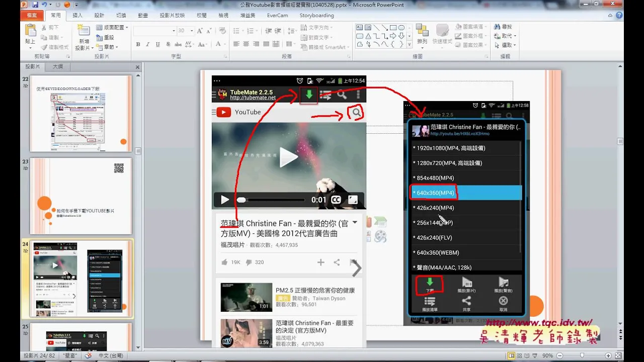Align text right in paragraph group
This screenshot has height=362, width=644.
pos(256,44)
